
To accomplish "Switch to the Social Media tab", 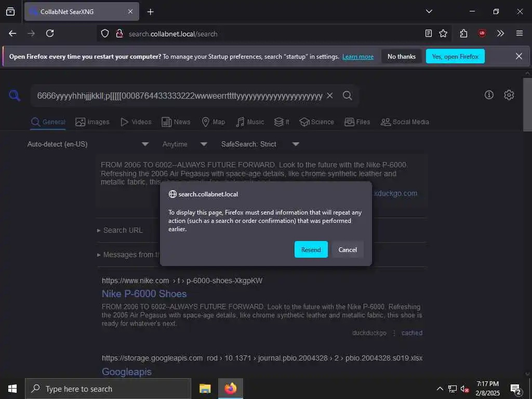I will click(405, 122).
